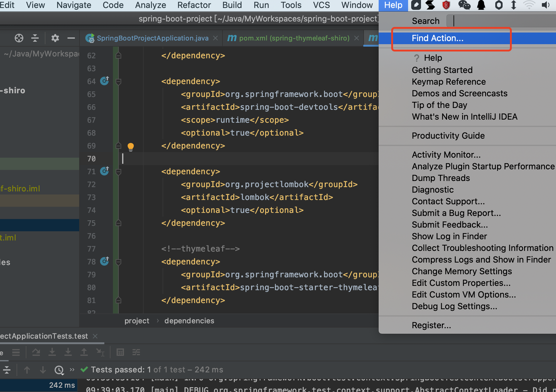The height and width of the screenshot is (392, 556).
Task: Select Change Memory Settings
Action: 467,271
